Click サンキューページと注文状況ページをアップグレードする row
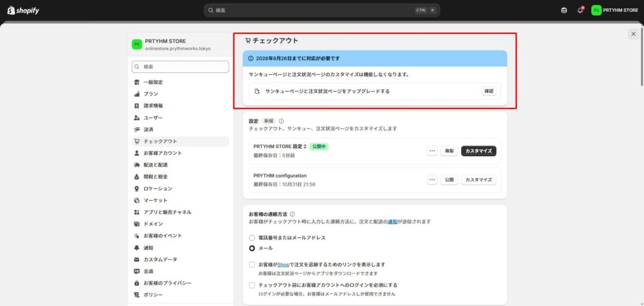644x306 pixels. (x=375, y=91)
